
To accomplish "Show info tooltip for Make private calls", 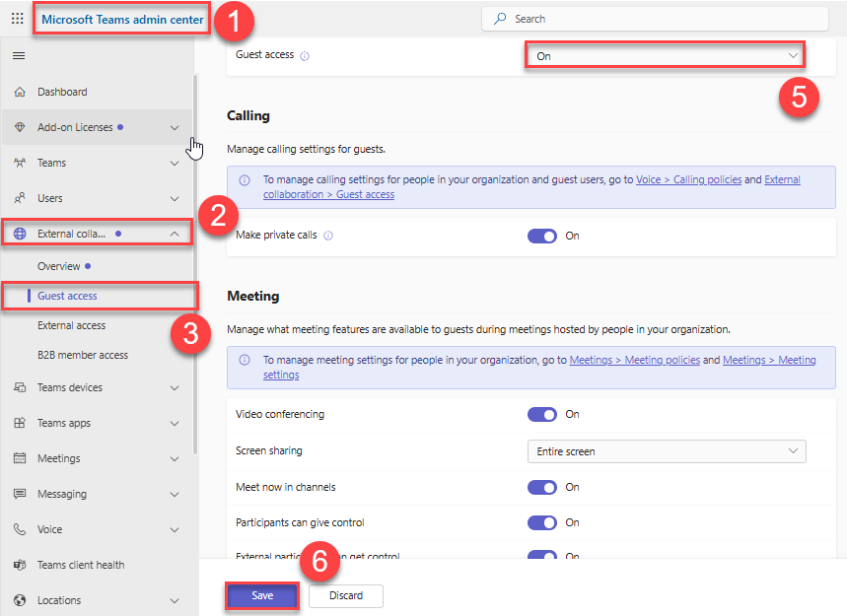I will pos(328,236).
